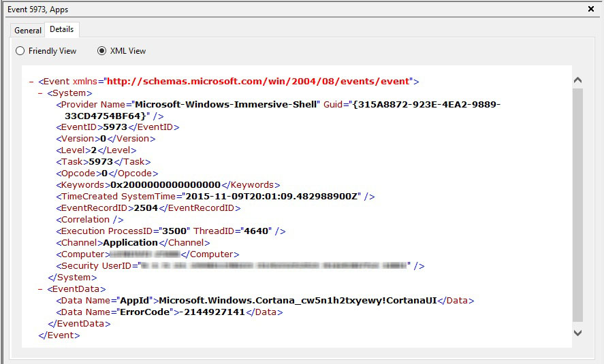Click the closing Event tag

(59, 335)
